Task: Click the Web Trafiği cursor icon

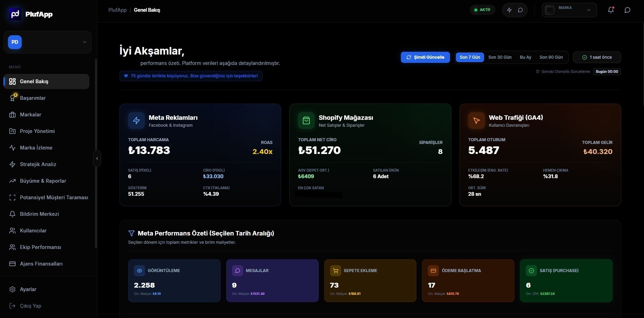Action: click(x=477, y=121)
